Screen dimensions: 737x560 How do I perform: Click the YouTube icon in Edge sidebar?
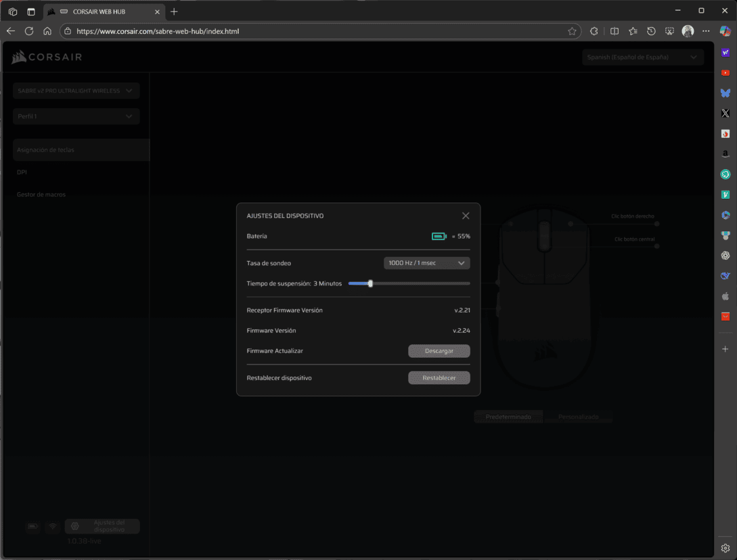tap(725, 73)
